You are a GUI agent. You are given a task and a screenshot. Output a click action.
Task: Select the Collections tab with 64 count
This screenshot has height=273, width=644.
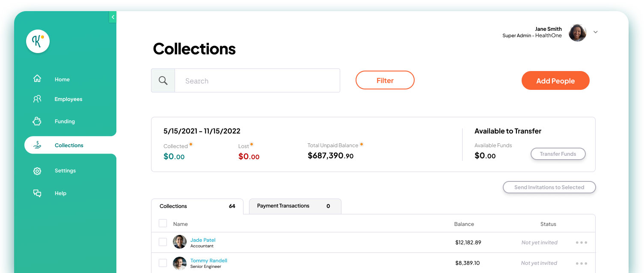click(197, 206)
